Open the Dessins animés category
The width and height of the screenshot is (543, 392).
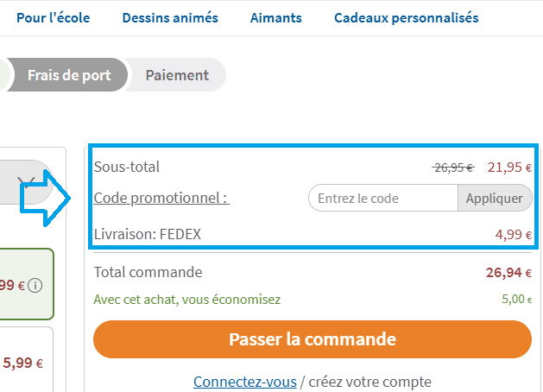[x=170, y=18]
